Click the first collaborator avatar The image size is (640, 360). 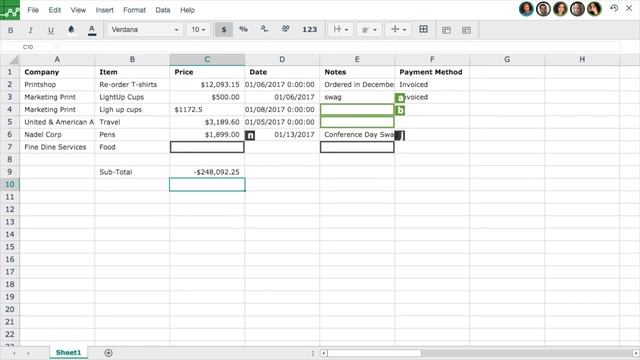point(526,9)
